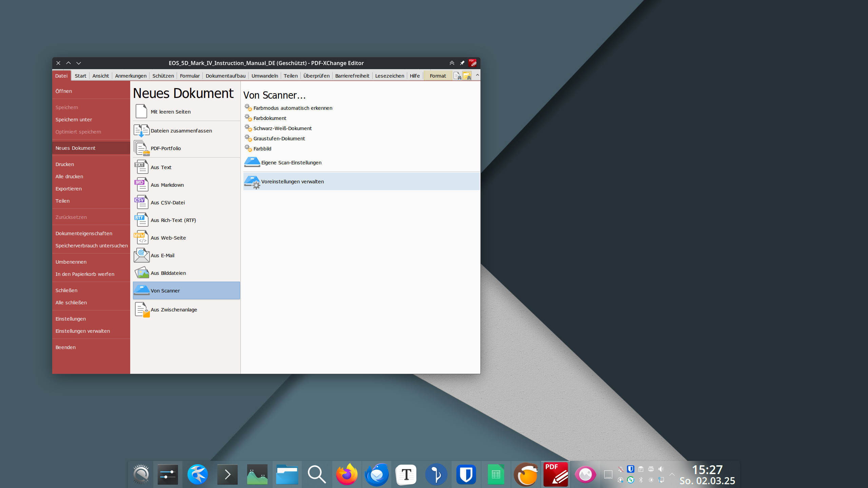Collapse the ribbon with small chevron
The height and width of the screenshot is (488, 868).
coord(477,75)
